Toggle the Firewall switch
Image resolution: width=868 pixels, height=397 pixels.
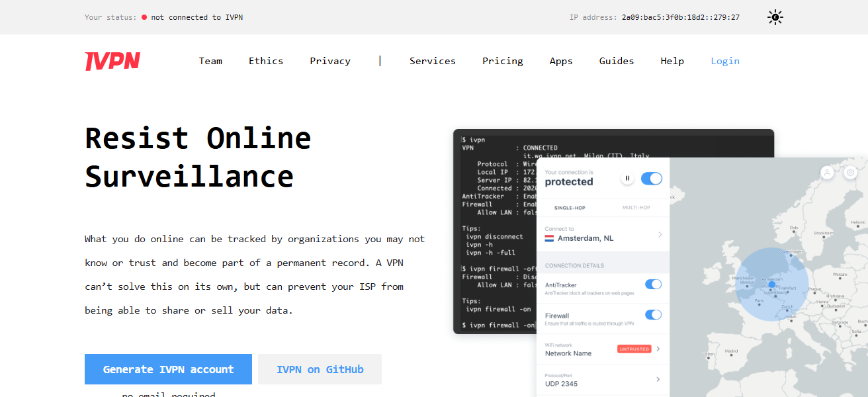coord(653,315)
